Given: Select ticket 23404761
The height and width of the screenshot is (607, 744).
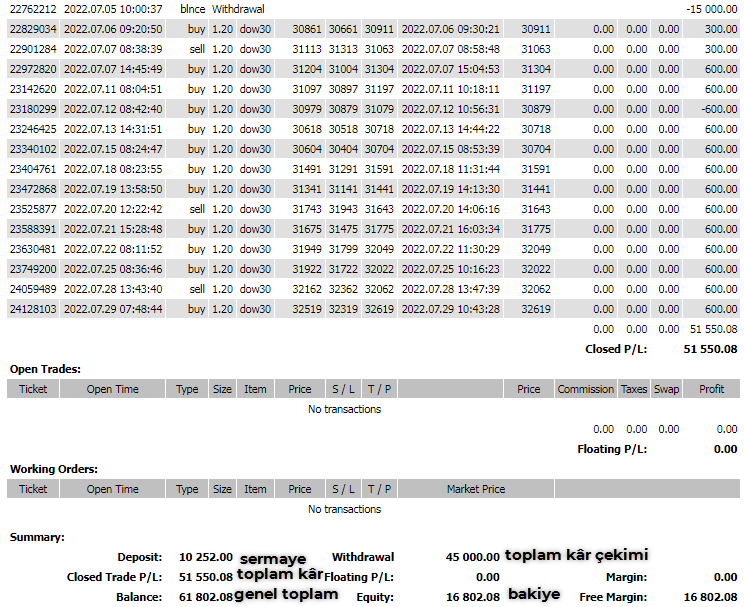Looking at the screenshot, I should coord(33,169).
